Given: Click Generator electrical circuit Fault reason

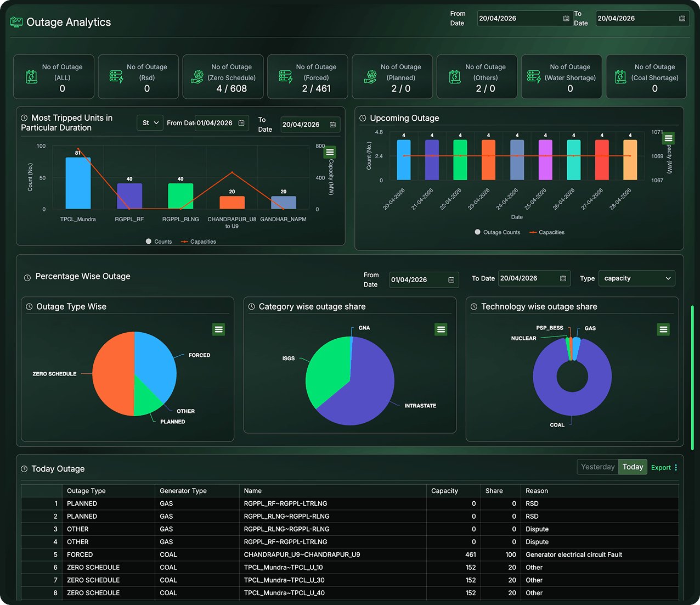Looking at the screenshot, I should (x=574, y=554).
